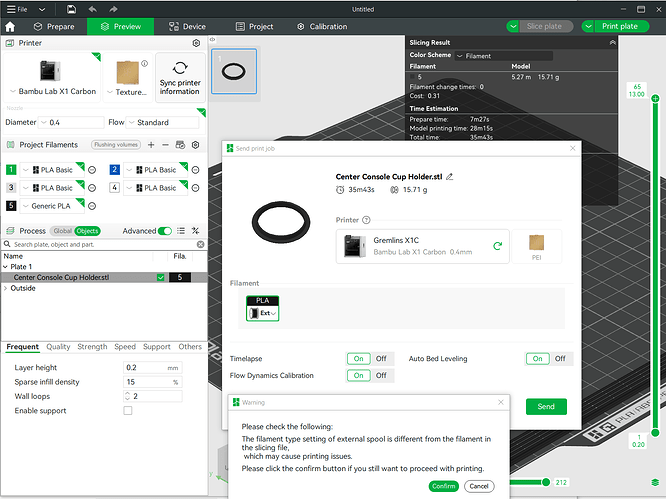Click the horizontal move slider handle
Viewport: 666px width, 499px height.
546,482
